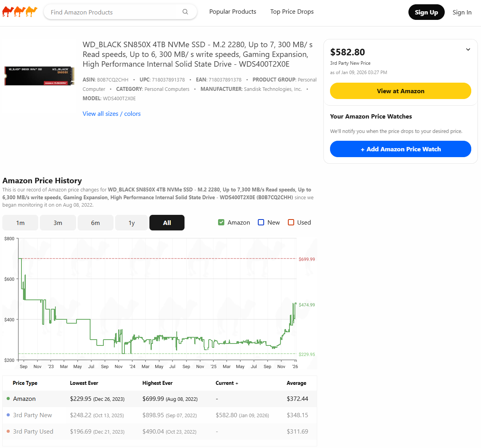Open Top Price Drops
This screenshot has height=448, width=481.
pyautogui.click(x=292, y=12)
